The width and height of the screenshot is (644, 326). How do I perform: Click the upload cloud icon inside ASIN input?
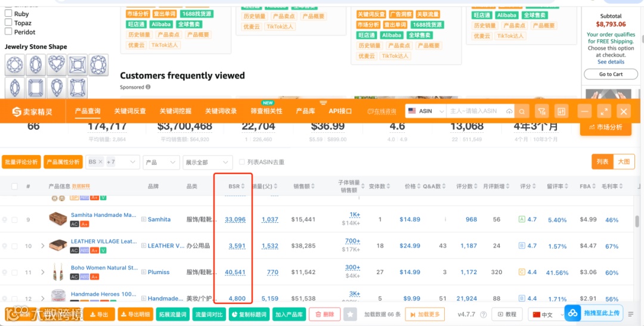click(x=509, y=111)
